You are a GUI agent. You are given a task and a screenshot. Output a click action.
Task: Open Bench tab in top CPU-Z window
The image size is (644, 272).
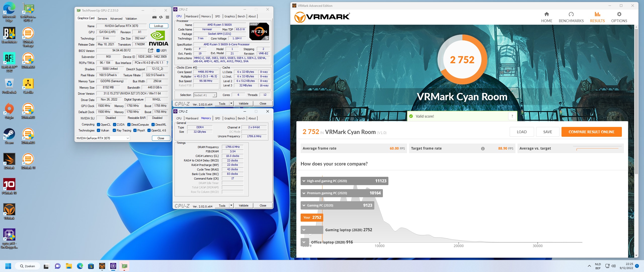click(x=241, y=16)
